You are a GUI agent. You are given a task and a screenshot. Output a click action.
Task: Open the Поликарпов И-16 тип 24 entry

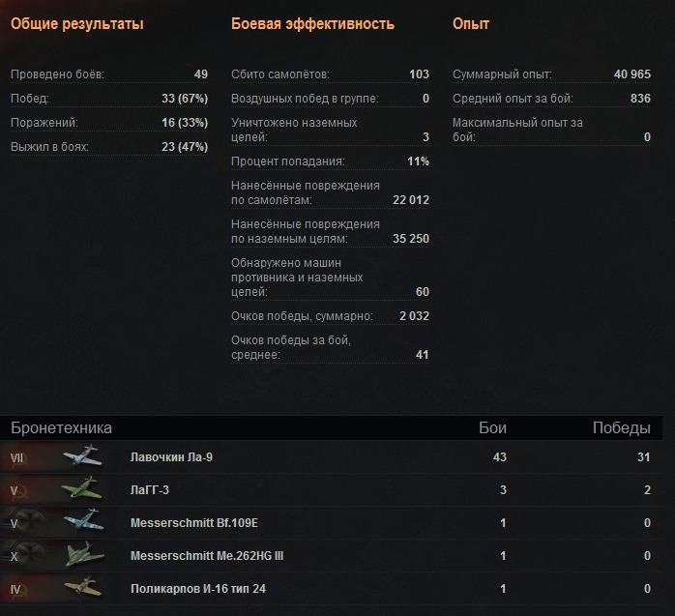(198, 589)
